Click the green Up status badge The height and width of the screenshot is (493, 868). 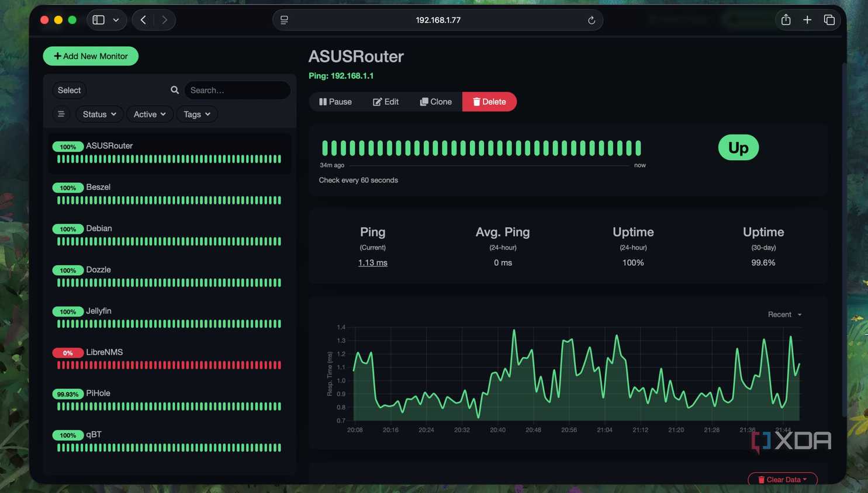click(x=738, y=148)
